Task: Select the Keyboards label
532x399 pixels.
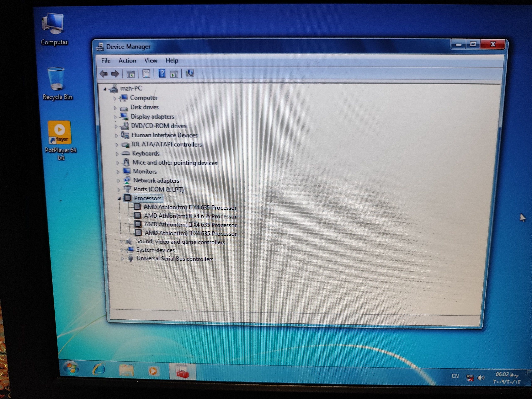Action: coord(146,153)
